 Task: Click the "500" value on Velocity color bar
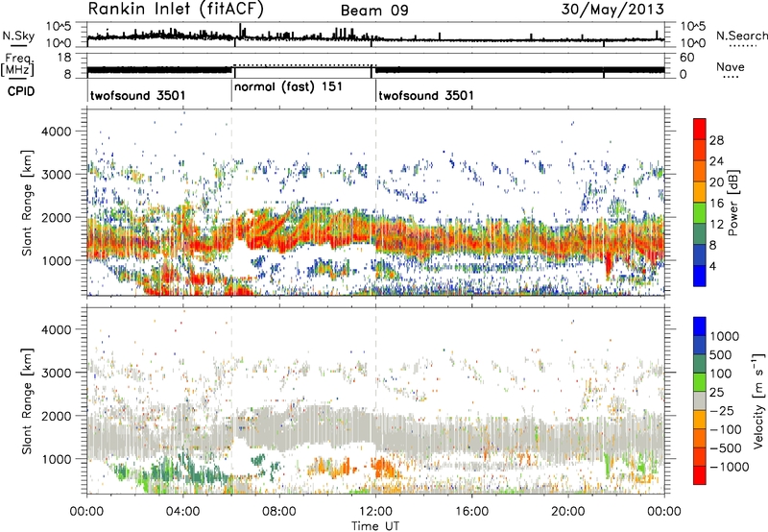pyautogui.click(x=721, y=355)
